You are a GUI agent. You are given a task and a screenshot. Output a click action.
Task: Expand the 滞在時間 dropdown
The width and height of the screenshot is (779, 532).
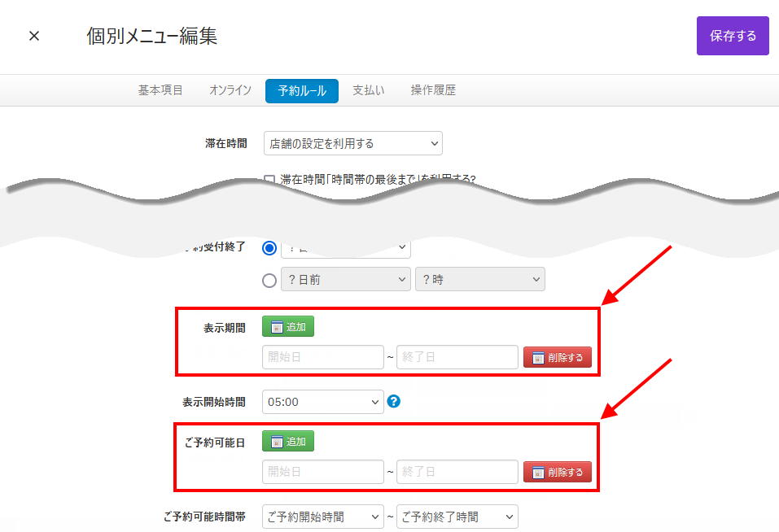(353, 144)
